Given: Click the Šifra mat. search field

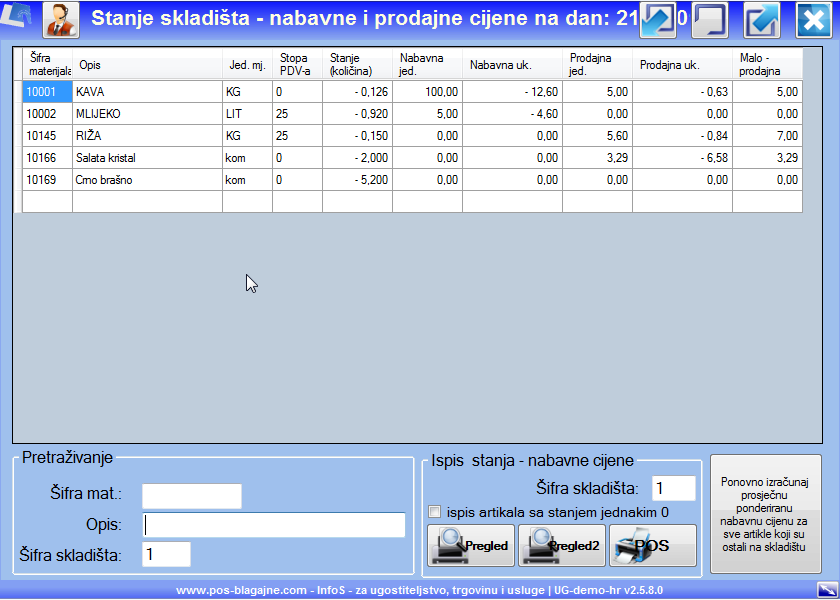Looking at the screenshot, I should (x=192, y=496).
